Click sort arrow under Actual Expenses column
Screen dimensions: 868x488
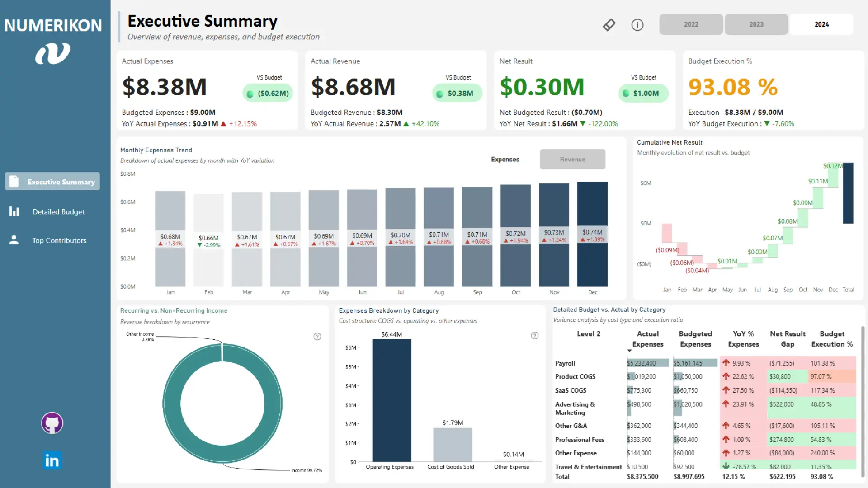[x=629, y=351]
